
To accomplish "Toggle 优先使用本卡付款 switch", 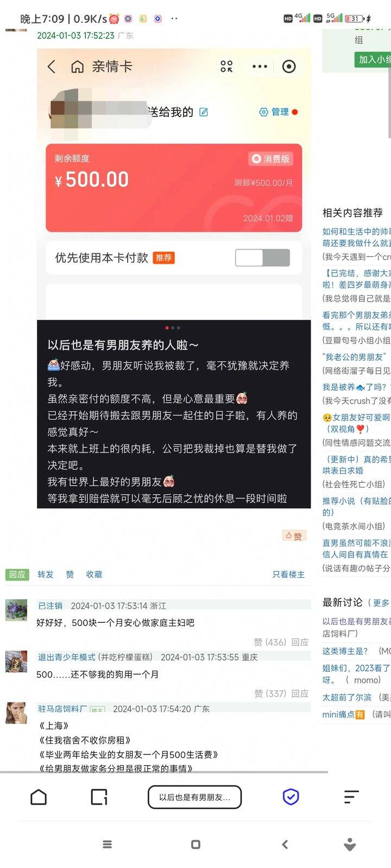I will pos(262,258).
